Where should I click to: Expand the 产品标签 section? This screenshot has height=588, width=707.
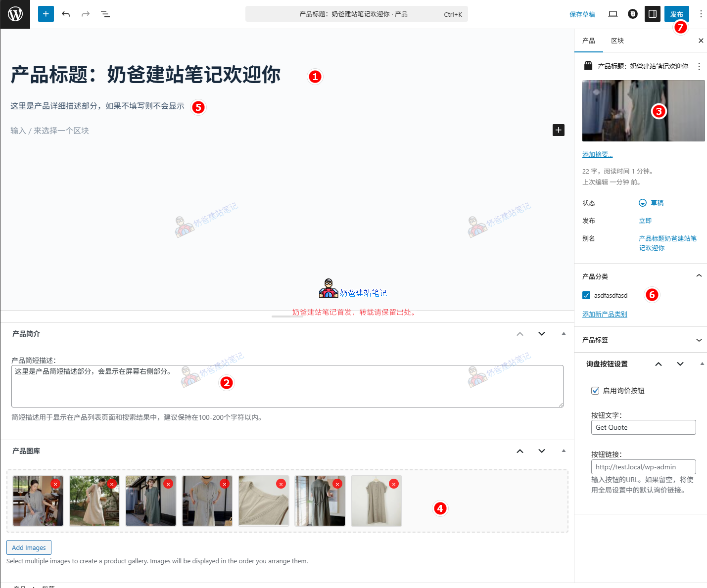(x=699, y=340)
